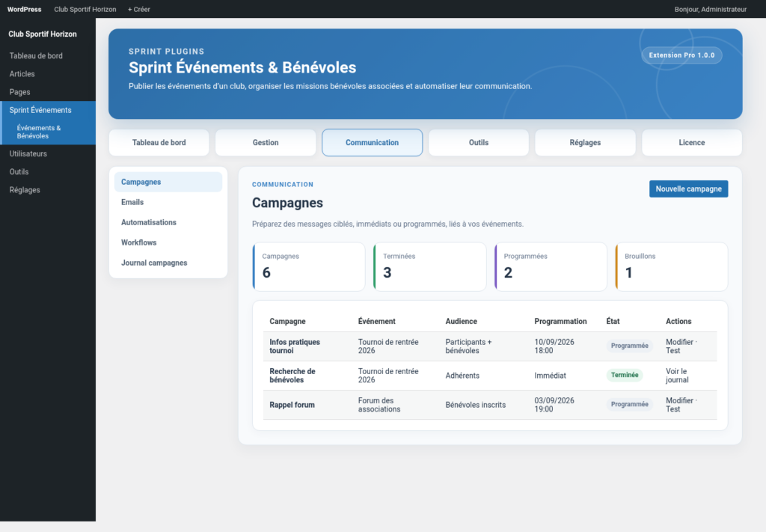
Task: Open the Infos pratiques tournoi campaign
Action: tap(295, 346)
